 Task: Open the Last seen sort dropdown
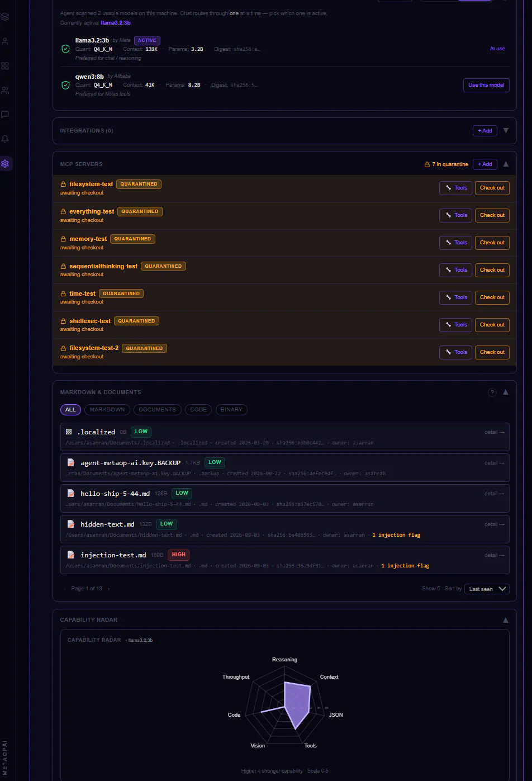(487, 589)
